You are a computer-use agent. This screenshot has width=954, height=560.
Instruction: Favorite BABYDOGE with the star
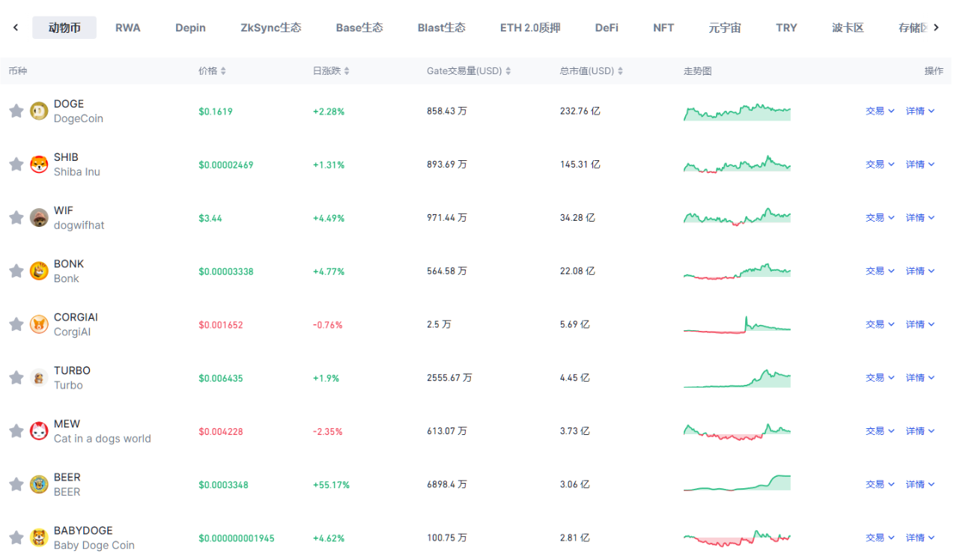(16, 538)
